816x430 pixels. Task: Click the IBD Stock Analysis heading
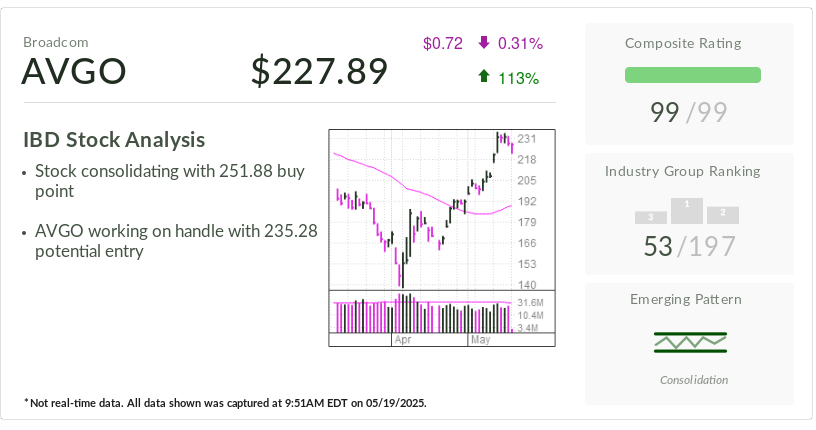114,140
